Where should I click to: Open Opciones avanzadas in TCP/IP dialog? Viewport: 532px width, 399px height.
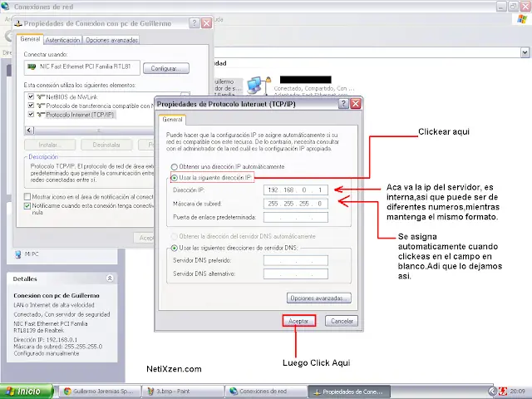pos(319,298)
